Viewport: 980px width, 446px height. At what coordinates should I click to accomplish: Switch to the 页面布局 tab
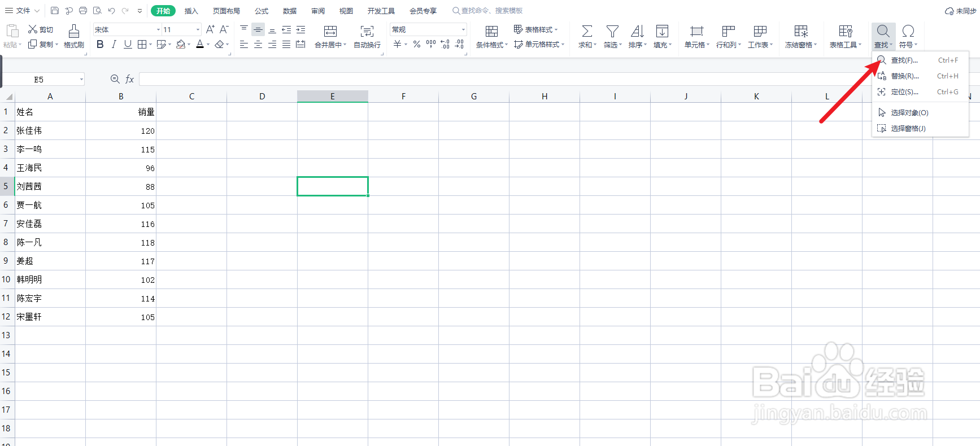click(x=226, y=11)
